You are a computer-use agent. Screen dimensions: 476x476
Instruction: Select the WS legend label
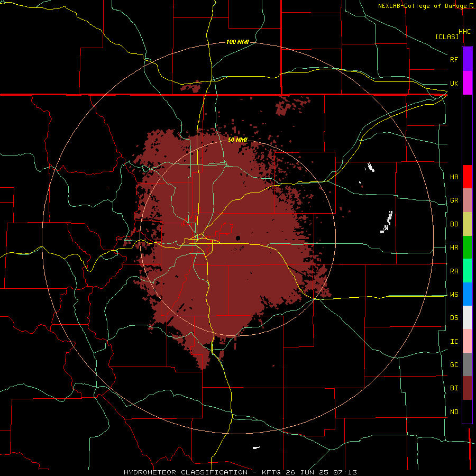(454, 294)
